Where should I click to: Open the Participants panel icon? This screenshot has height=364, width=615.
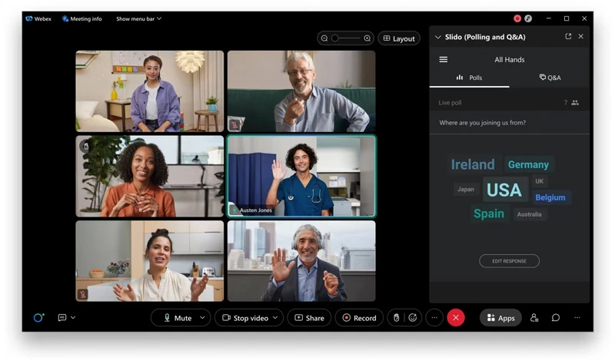pos(534,318)
